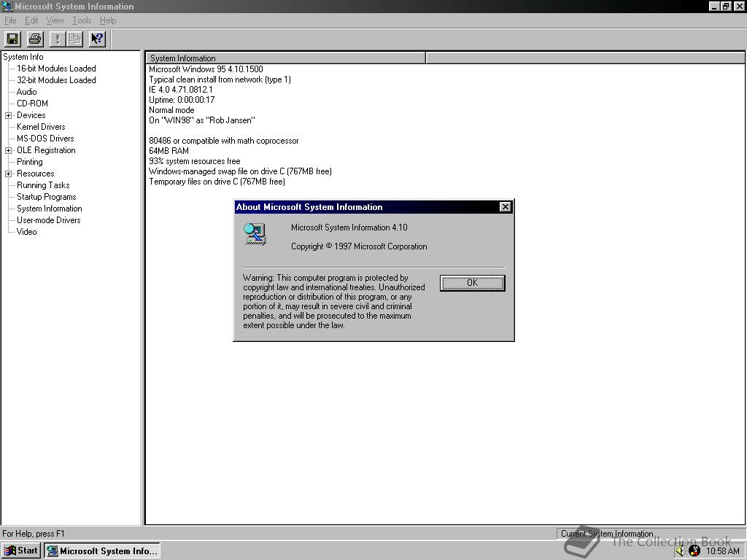The height and width of the screenshot is (560, 747).
Task: Click the volume speaker tray icon
Action: point(680,551)
